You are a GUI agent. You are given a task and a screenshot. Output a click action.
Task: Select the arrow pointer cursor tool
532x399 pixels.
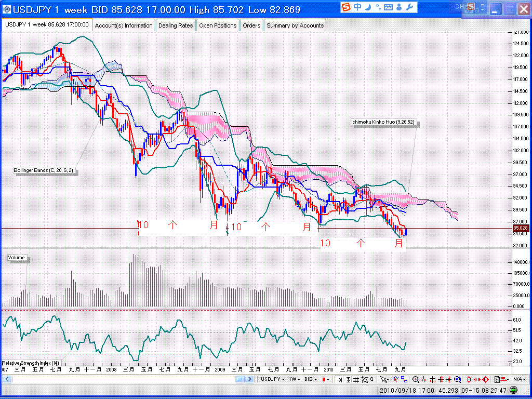click(x=383, y=380)
